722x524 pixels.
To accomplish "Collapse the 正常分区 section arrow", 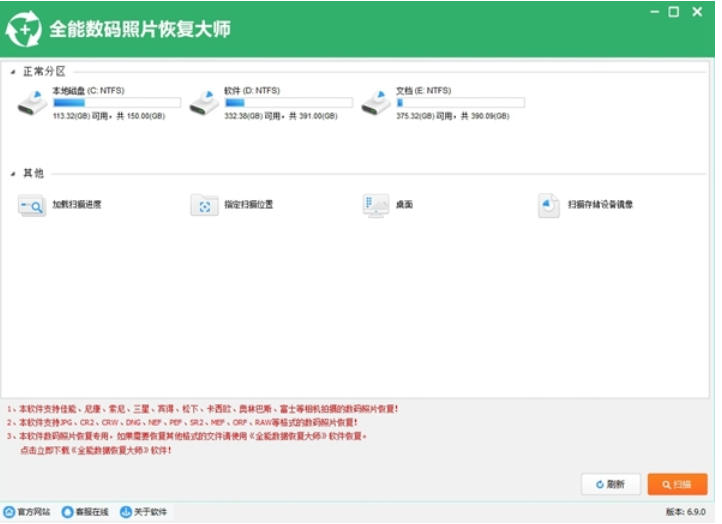I will pos(13,72).
